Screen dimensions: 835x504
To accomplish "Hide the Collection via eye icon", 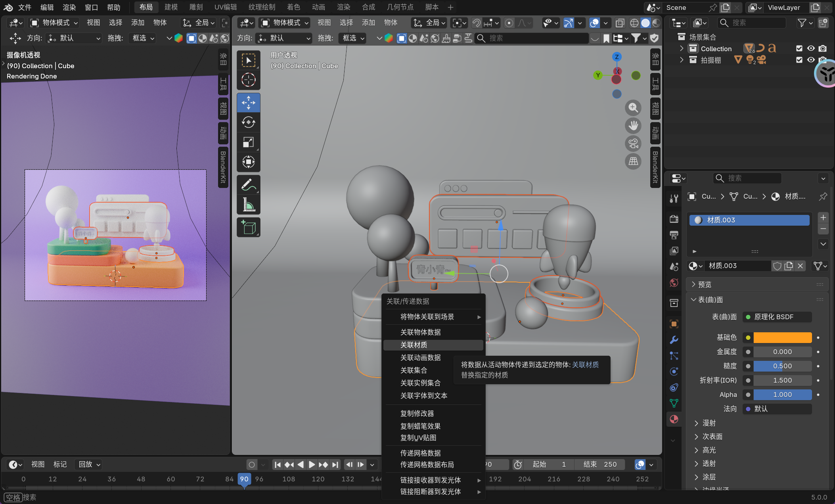I will tap(811, 48).
